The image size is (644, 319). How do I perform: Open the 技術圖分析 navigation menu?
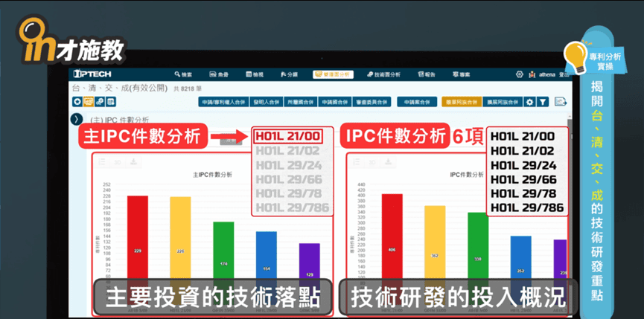coord(384,74)
